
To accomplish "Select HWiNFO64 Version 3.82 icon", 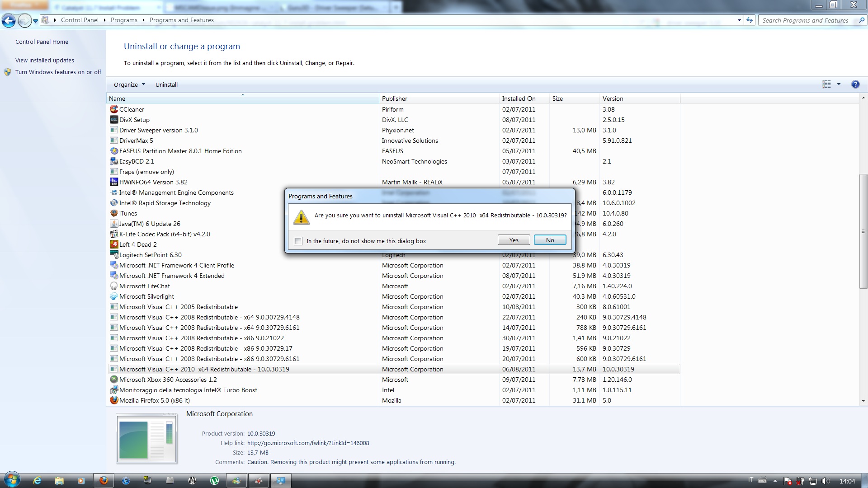I will 114,182.
